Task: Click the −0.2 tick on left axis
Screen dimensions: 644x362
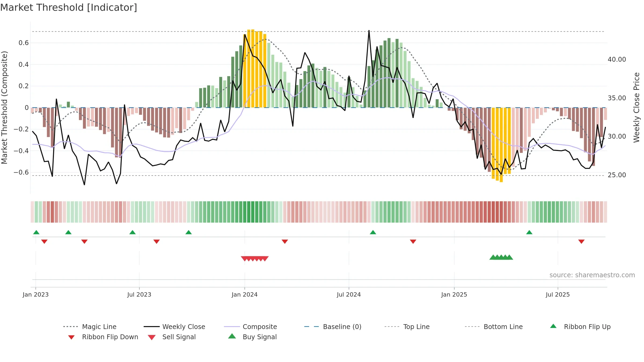Action: click(21, 129)
